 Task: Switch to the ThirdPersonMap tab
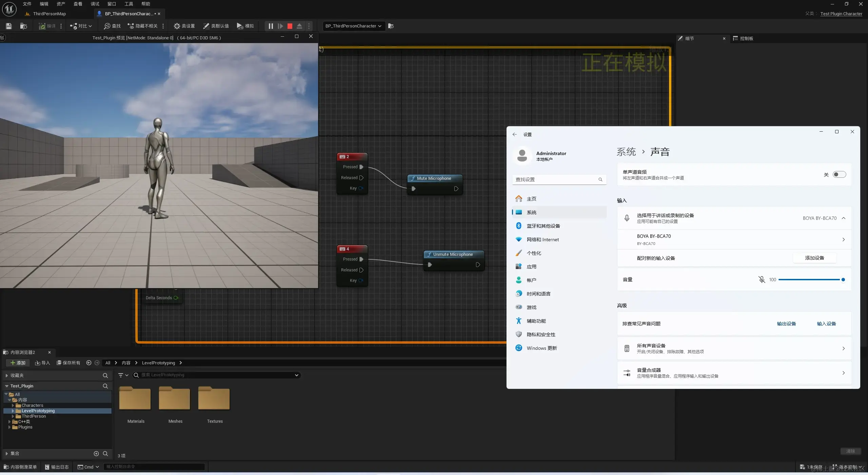pos(49,14)
